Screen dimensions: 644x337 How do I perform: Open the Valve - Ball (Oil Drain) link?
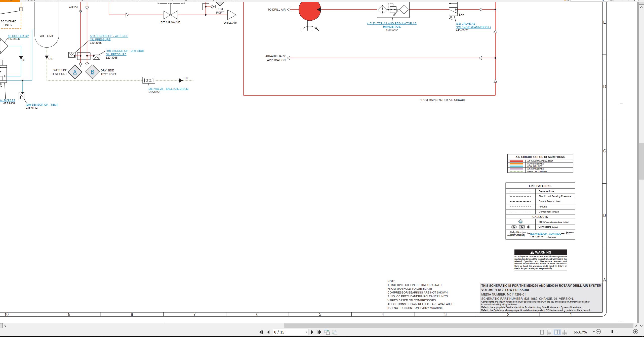coord(169,89)
